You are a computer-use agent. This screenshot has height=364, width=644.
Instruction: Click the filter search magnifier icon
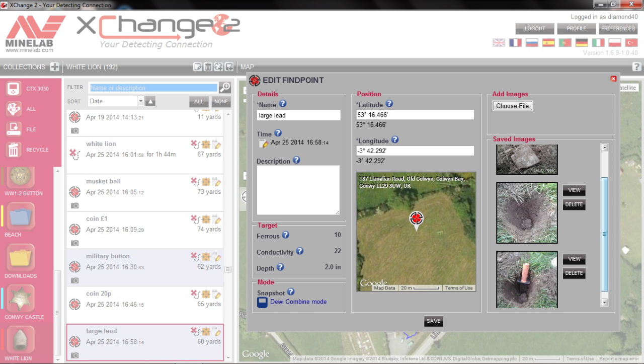click(225, 88)
